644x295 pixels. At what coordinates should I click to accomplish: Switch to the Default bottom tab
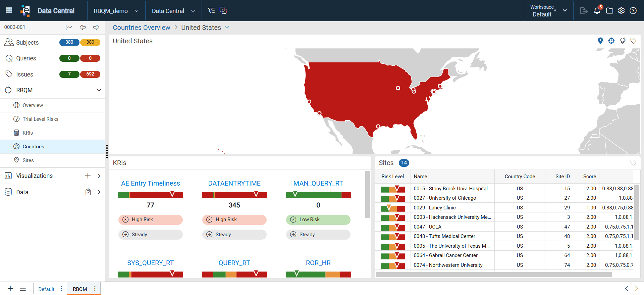pos(46,289)
